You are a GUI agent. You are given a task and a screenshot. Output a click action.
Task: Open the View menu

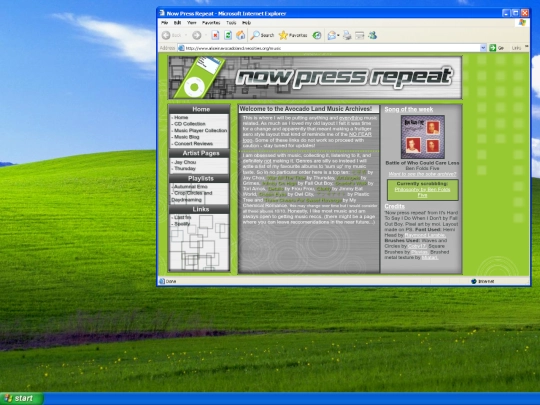(191, 23)
